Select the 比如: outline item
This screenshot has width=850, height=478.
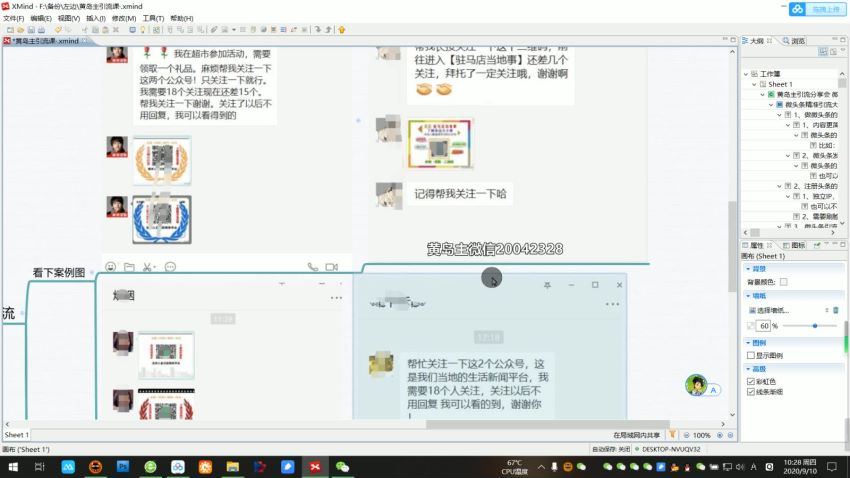826,145
